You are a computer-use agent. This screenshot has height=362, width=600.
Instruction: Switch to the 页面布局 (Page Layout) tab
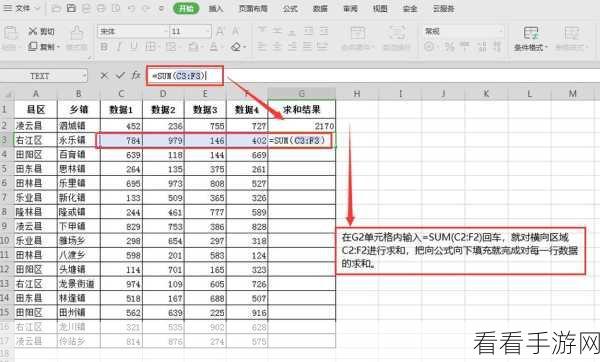pos(253,8)
